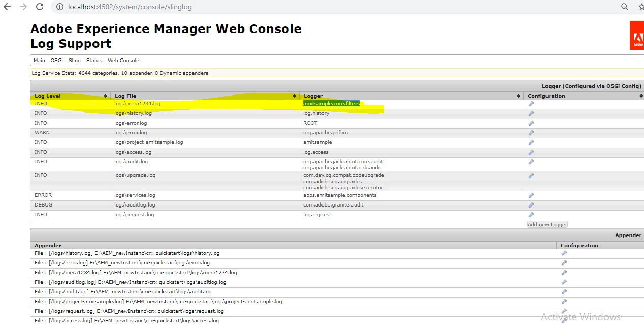This screenshot has height=324, width=644.
Task: Open the Web Console menu
Action: (123, 61)
